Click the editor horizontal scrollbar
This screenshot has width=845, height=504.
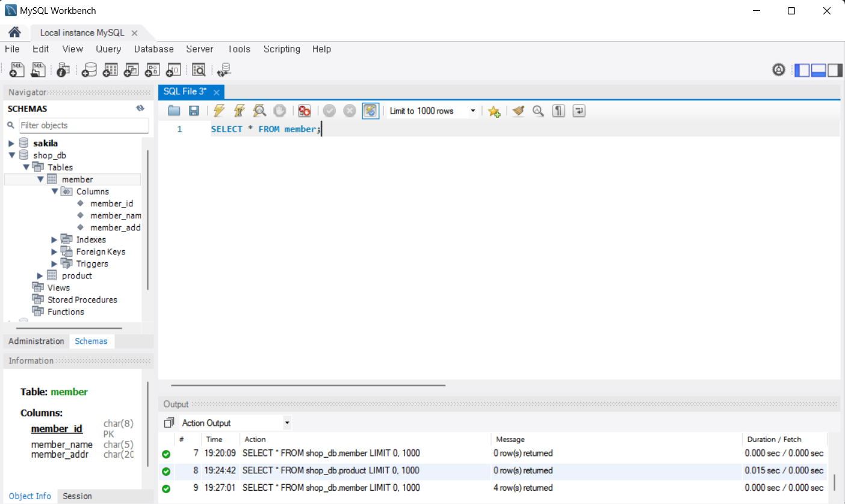308,385
